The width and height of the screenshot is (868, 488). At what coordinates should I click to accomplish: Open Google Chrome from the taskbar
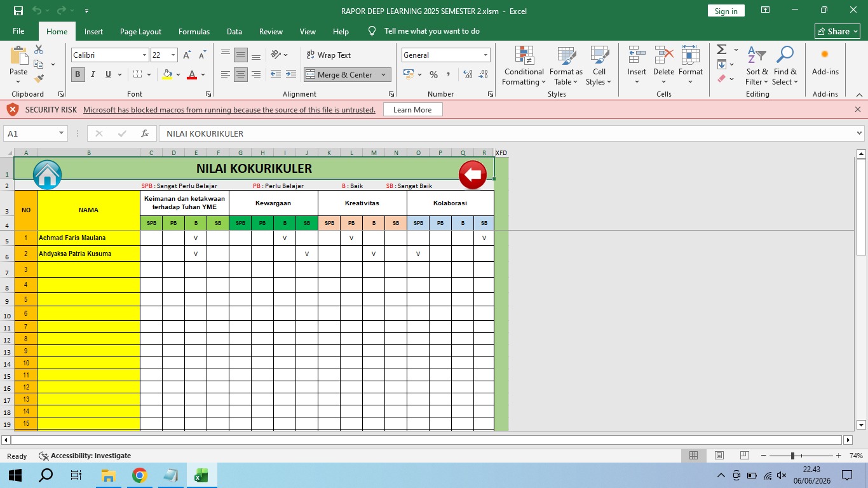tap(139, 475)
